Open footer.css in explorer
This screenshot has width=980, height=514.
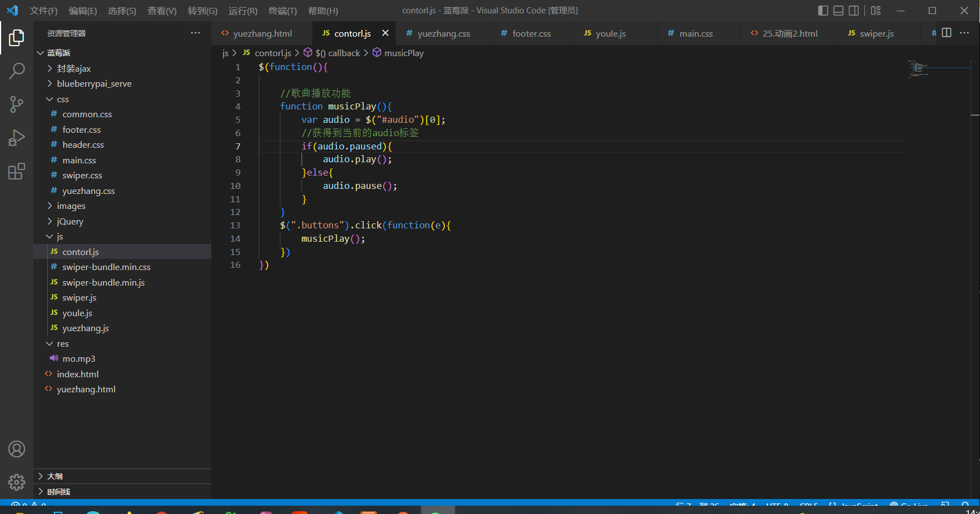pyautogui.click(x=122, y=129)
